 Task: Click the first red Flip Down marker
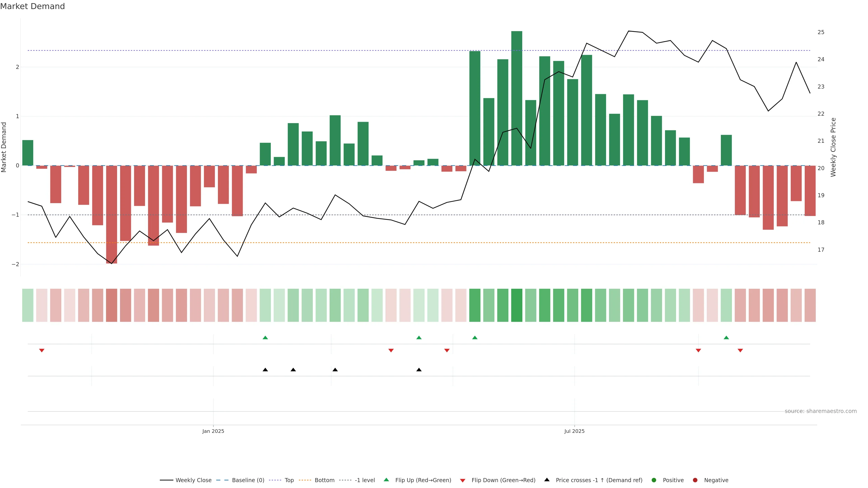tap(42, 351)
